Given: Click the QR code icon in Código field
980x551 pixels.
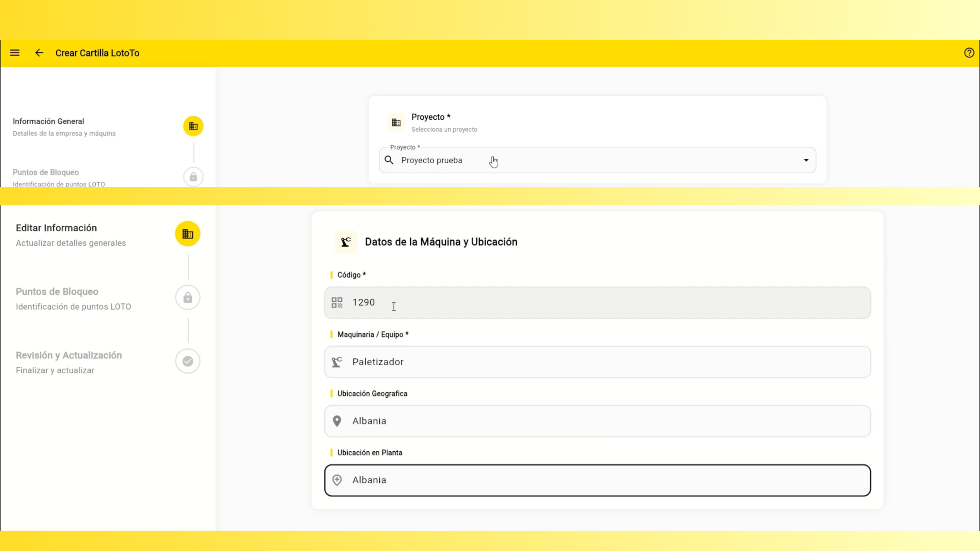Looking at the screenshot, I should pos(337,302).
